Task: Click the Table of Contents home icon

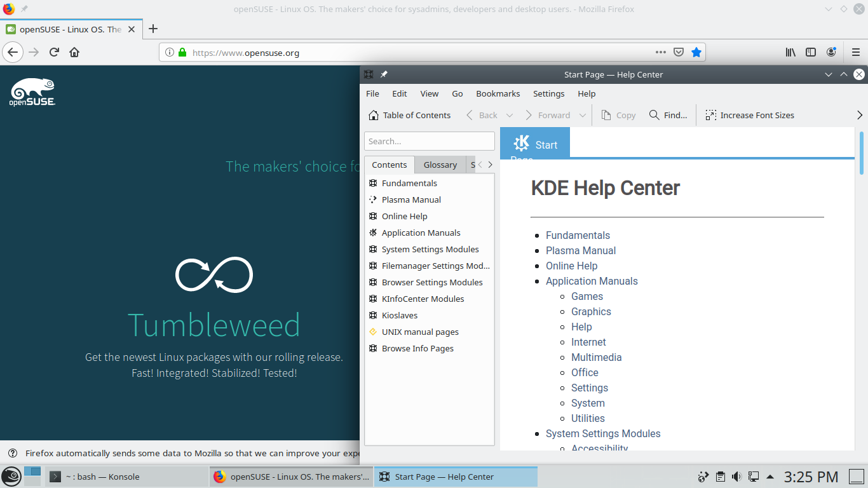Action: pos(374,115)
